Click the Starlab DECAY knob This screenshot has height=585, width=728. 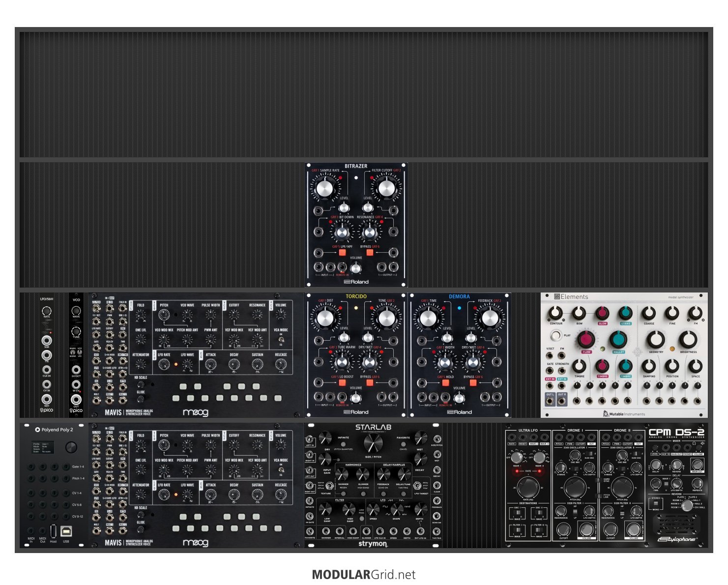[x=420, y=459]
